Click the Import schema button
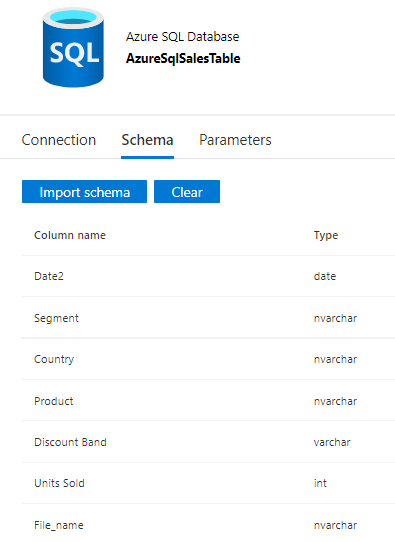Viewport: 395px width, 542px height. (x=84, y=191)
